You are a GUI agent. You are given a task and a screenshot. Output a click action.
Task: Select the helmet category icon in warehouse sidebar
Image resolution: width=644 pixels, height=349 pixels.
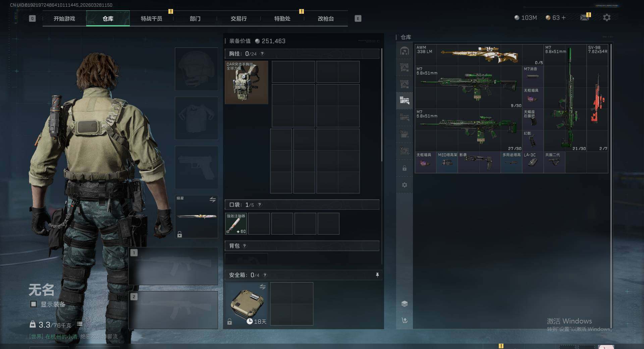point(405,51)
